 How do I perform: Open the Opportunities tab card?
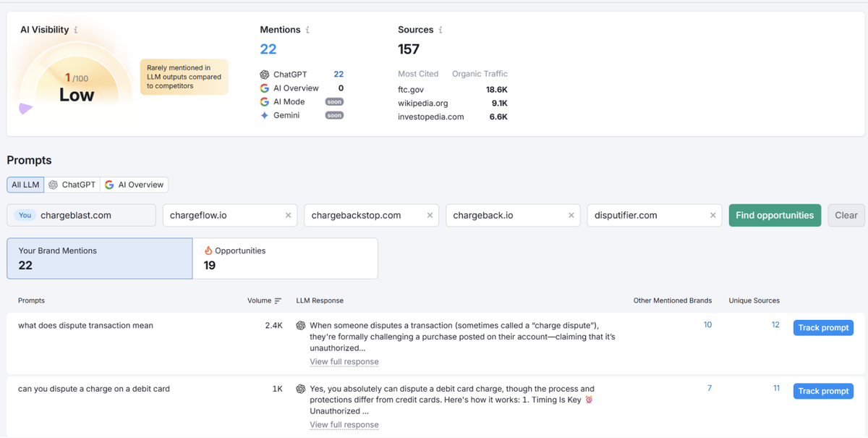285,258
